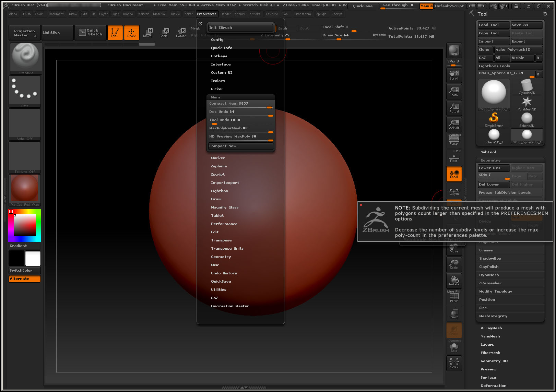This screenshot has height=392, width=556.
Task: Select the white main color swatch
Action: (33, 258)
